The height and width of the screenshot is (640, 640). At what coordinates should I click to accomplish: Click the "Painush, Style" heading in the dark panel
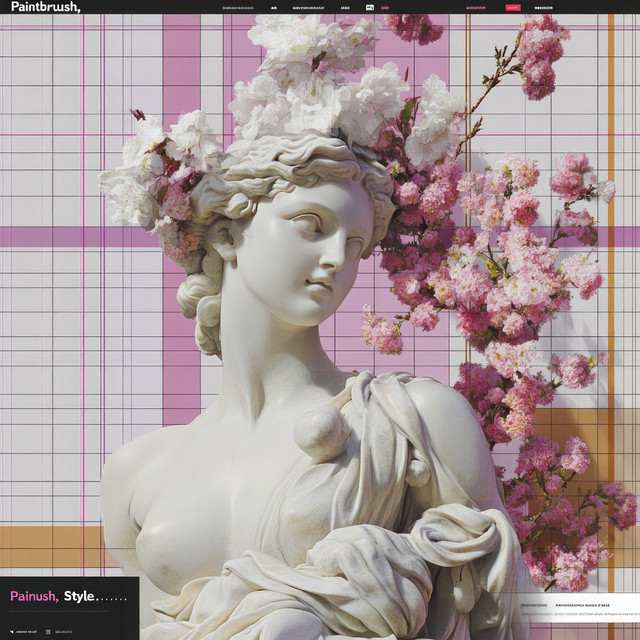click(x=52, y=597)
